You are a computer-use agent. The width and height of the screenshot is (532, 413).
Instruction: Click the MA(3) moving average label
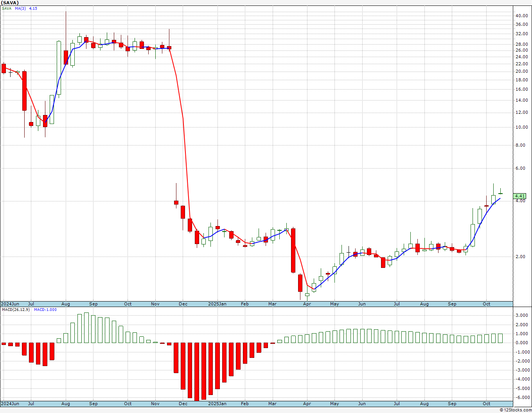[20, 8]
